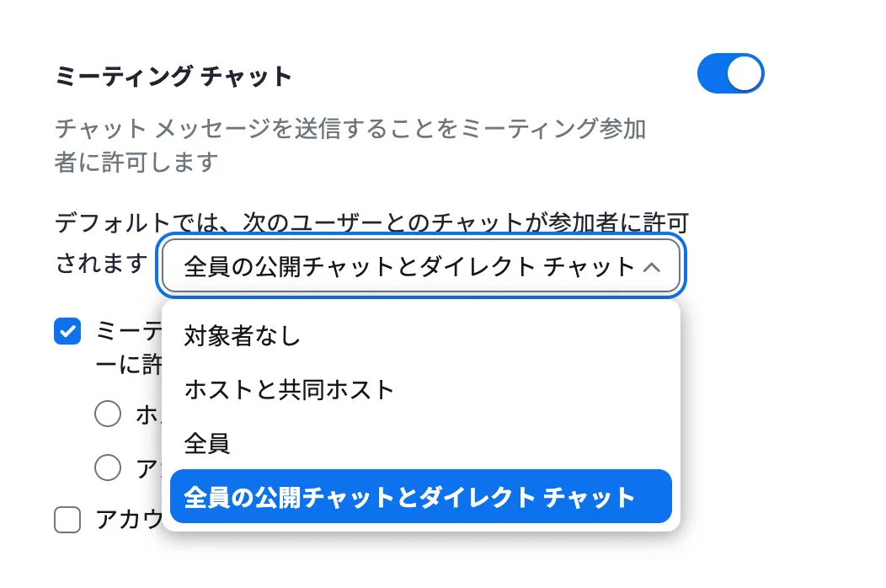The width and height of the screenshot is (886, 588).
Task: Click the ミーテ label beside the checked checkbox
Action: click(127, 330)
